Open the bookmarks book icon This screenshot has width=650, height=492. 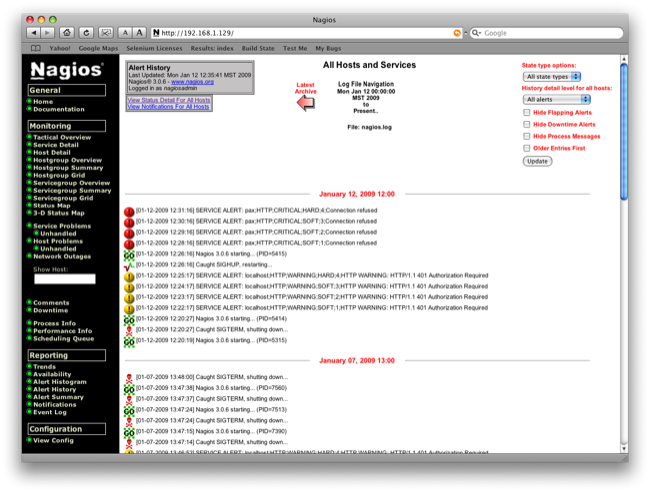pos(36,48)
